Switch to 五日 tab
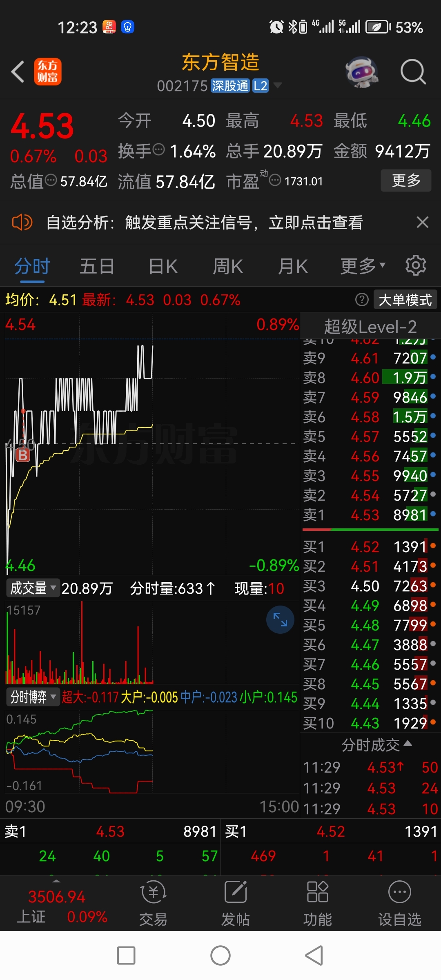The height and width of the screenshot is (980, 441). 97,267
